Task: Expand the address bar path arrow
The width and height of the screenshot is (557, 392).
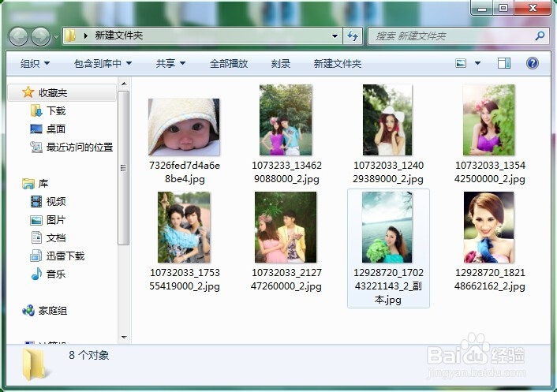Action: 86,35
